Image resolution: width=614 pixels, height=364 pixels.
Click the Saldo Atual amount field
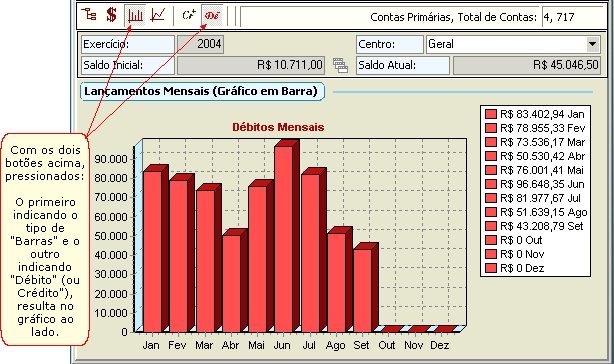[x=526, y=65]
